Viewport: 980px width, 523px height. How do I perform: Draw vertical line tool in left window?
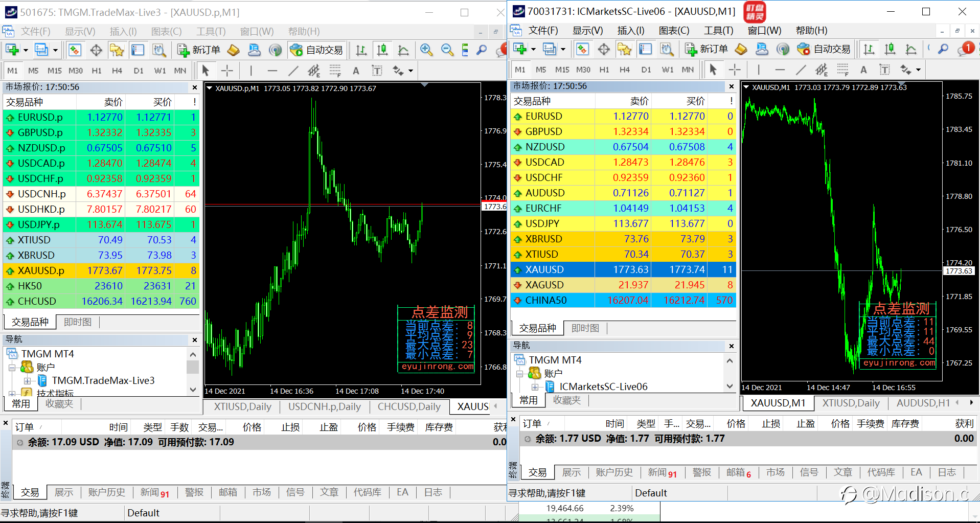(251, 71)
